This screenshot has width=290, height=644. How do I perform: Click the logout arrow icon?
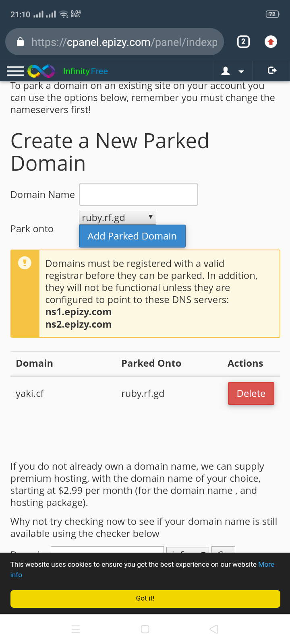pos(272,71)
